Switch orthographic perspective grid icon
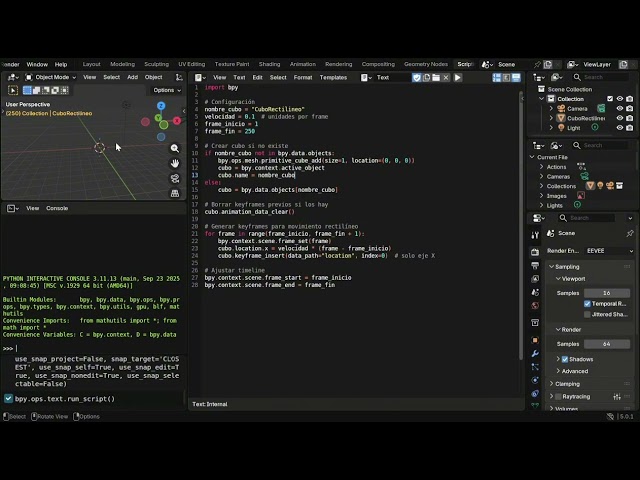Viewport: 640px width, 480px height. (x=175, y=190)
